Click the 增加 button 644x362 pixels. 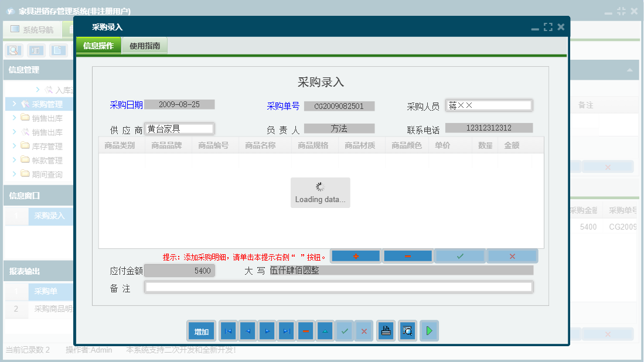[201, 331]
